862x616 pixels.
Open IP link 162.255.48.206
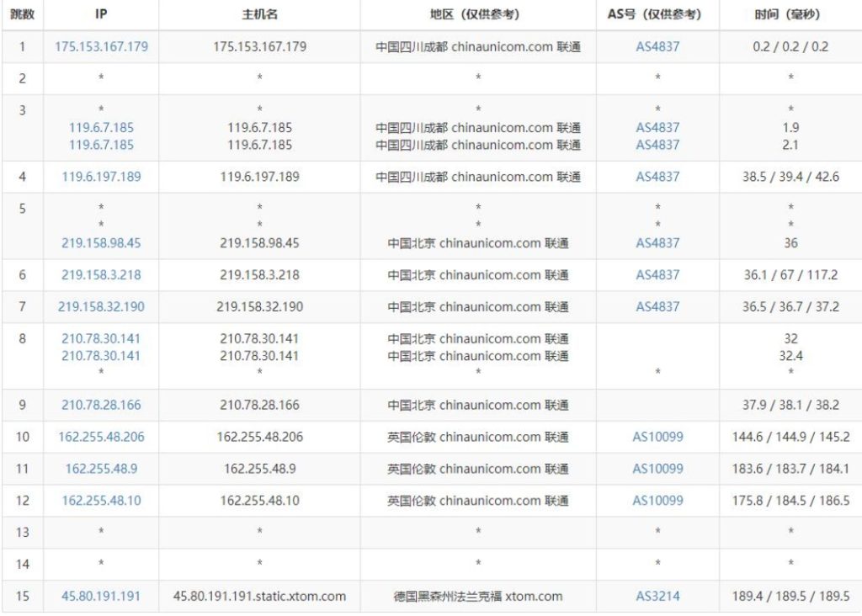(x=100, y=437)
